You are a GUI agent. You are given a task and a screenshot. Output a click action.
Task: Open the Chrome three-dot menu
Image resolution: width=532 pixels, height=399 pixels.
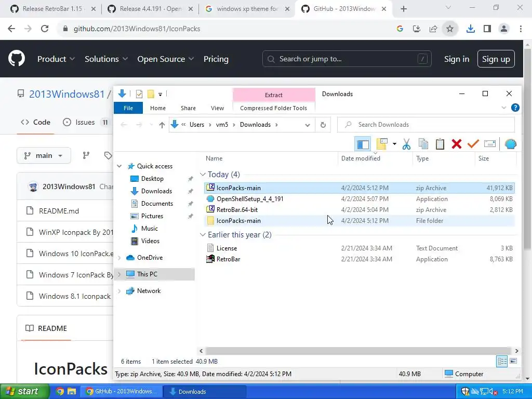pos(521,29)
